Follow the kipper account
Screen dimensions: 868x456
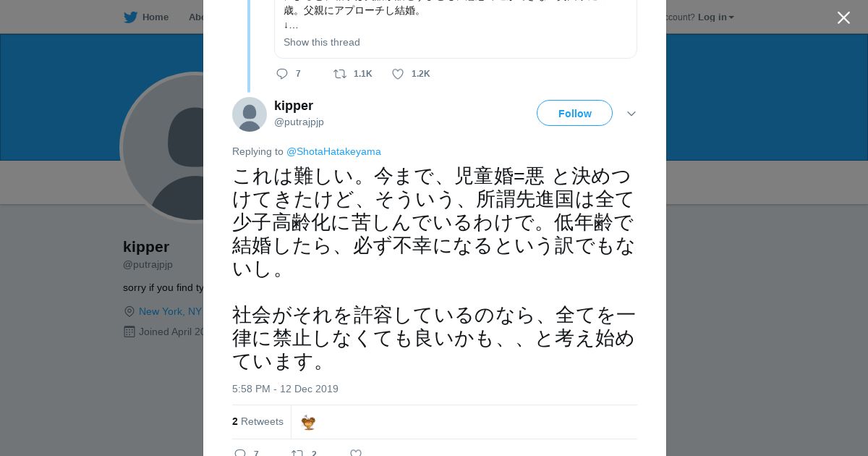574,114
